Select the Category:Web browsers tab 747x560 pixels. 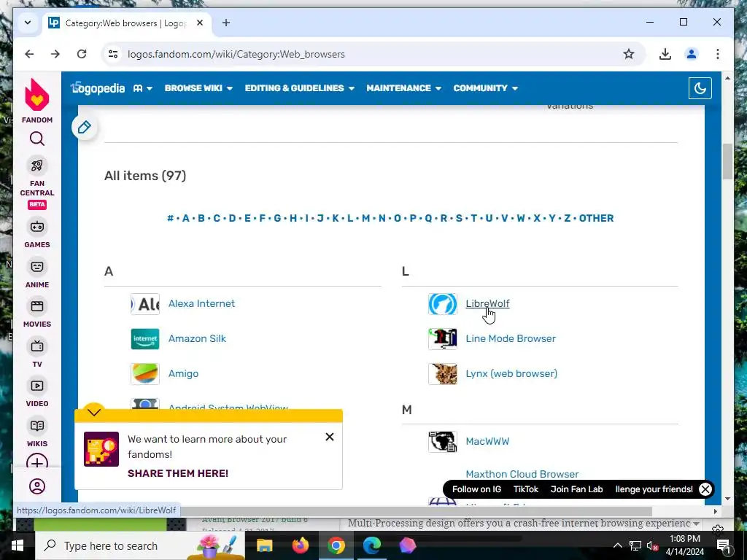[126, 23]
